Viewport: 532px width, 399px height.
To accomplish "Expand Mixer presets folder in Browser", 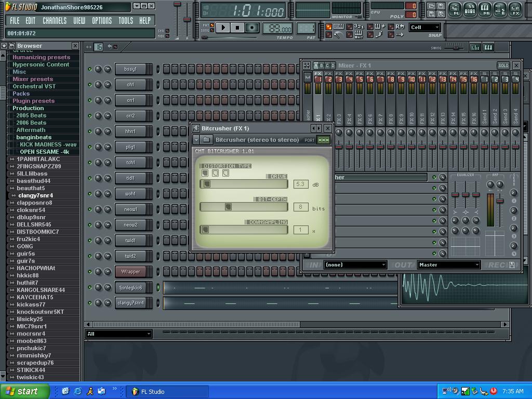I will click(33, 79).
